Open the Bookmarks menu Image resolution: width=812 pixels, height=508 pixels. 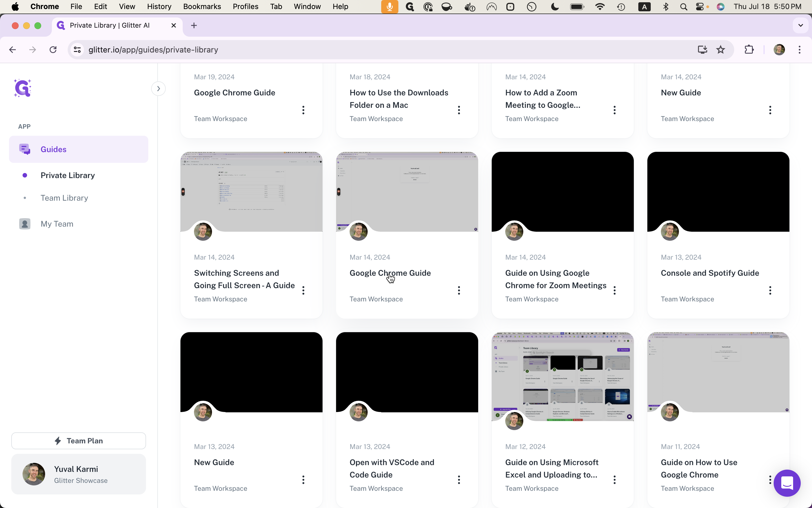coord(202,7)
